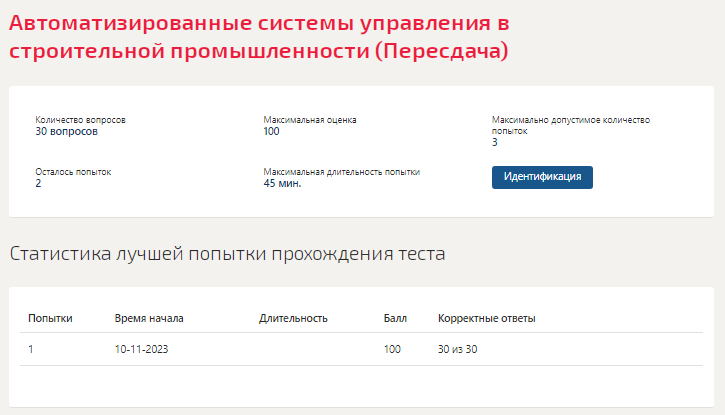The height and width of the screenshot is (415, 725).
Task: Click the 45 мин. duration value
Action: pyautogui.click(x=282, y=183)
